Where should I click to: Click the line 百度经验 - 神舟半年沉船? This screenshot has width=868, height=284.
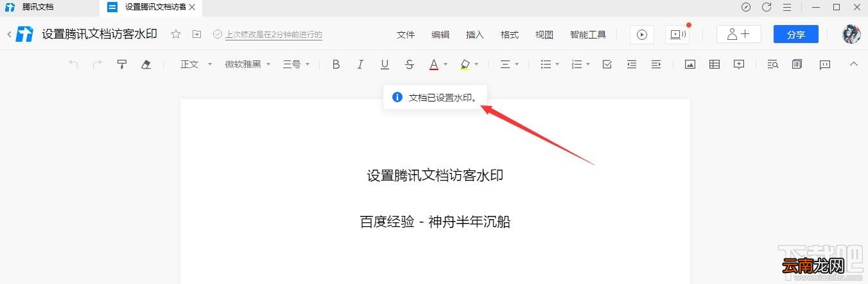tap(435, 222)
